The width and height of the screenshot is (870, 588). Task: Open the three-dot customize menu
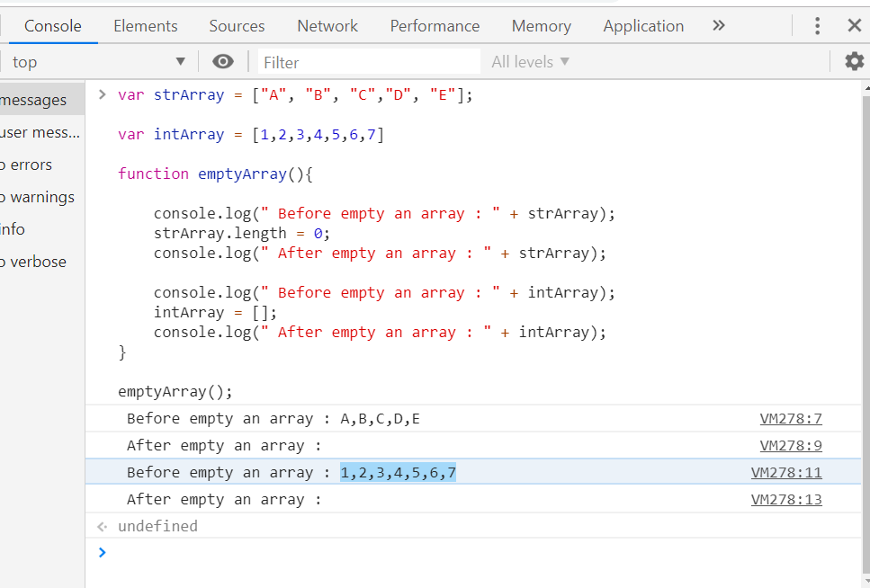point(817,25)
